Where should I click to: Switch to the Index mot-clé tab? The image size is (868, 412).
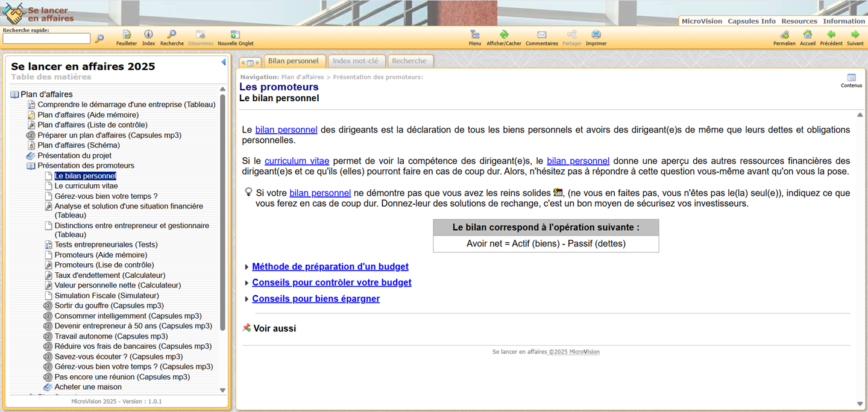click(x=356, y=61)
